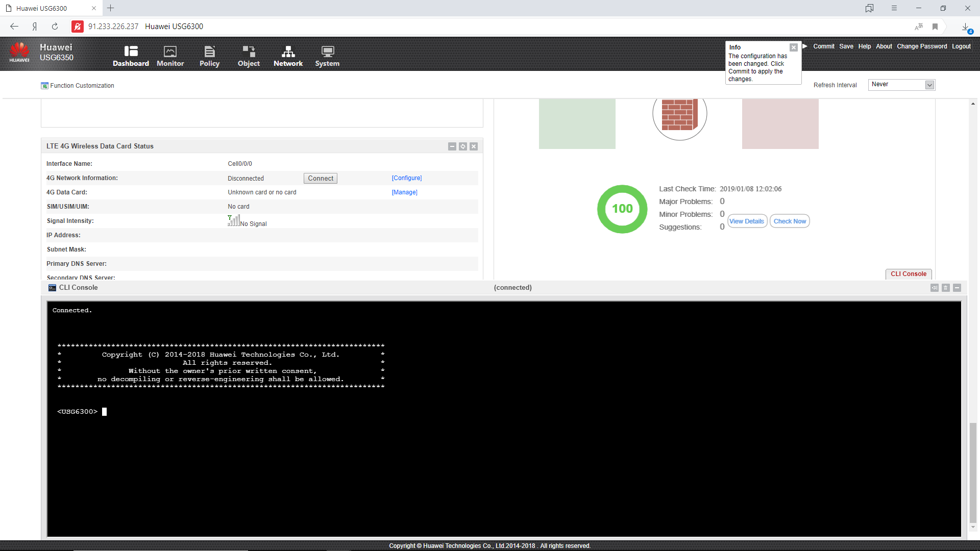Open the Network section

[288, 56]
